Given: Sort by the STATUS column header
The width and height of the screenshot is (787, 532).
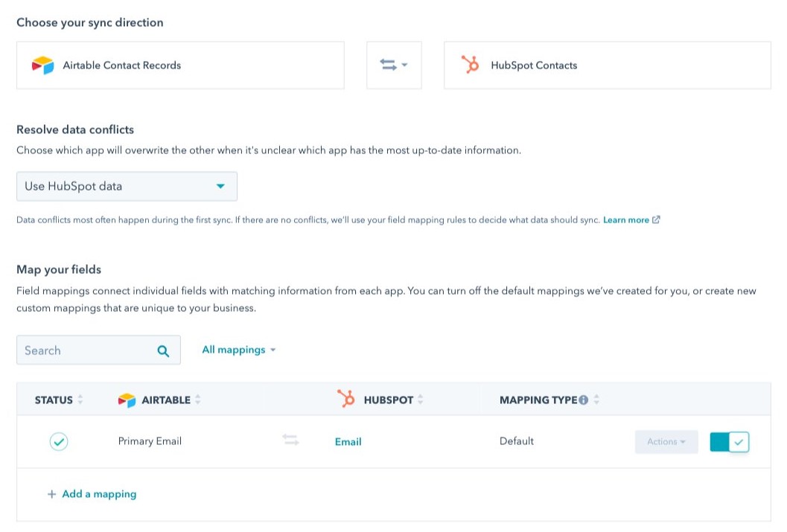Looking at the screenshot, I should (x=54, y=400).
